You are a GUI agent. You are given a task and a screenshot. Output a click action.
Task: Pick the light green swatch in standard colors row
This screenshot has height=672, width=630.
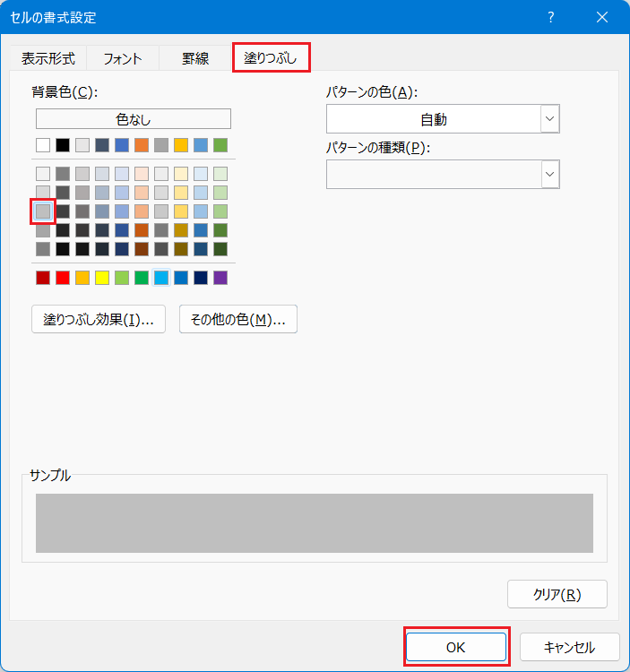click(x=122, y=278)
